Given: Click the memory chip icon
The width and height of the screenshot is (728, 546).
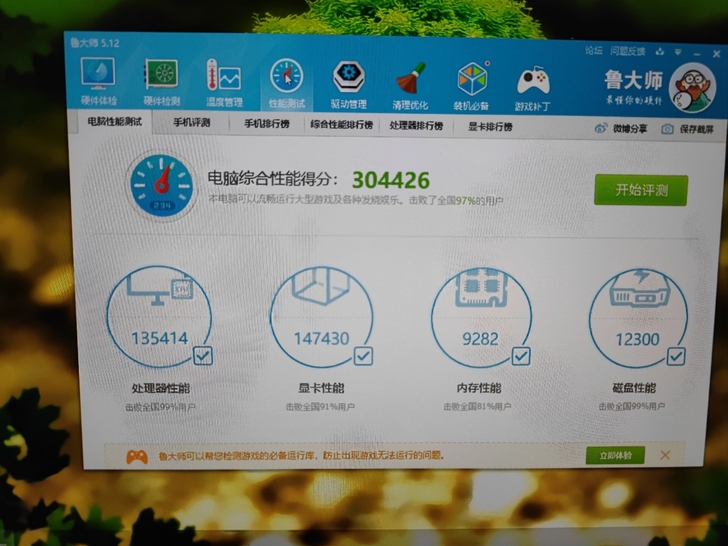Looking at the screenshot, I should [481, 288].
